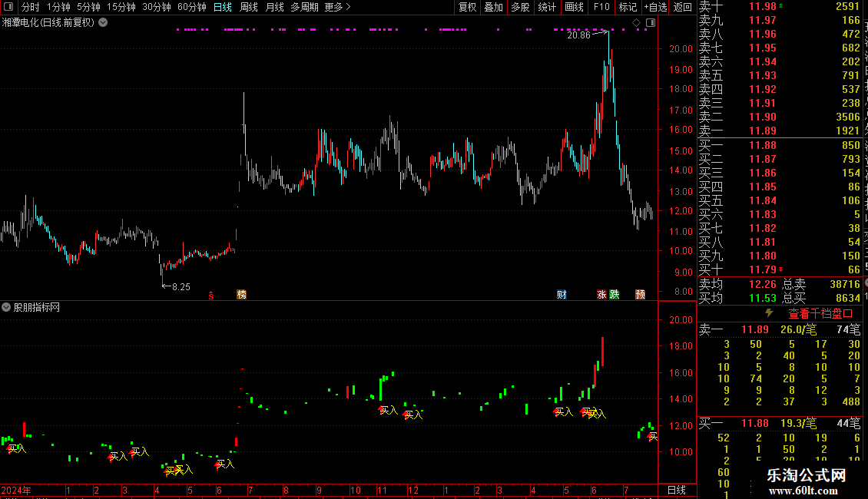Click the 卖三 11.91 order row

click(x=780, y=104)
